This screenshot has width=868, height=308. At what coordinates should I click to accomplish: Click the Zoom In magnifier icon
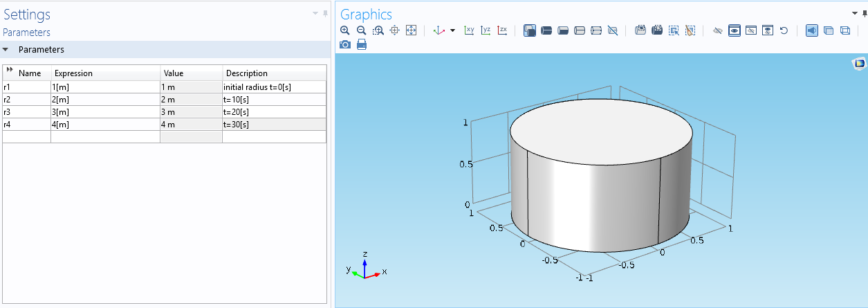345,30
